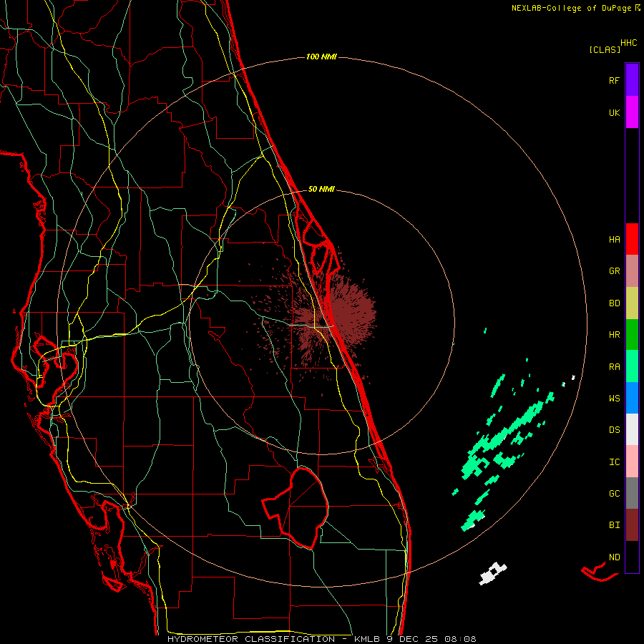Click the 'BI' legend label
Viewport: 644px width, 644px height.
(x=614, y=525)
